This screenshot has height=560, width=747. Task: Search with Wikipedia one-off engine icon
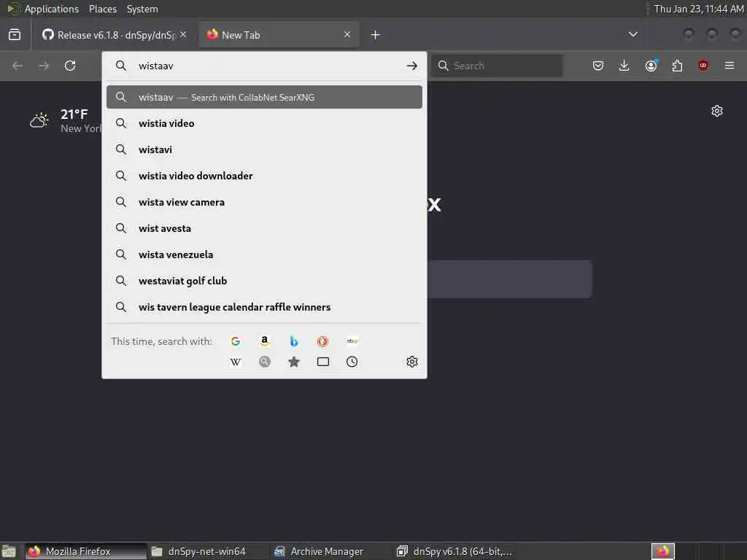(x=236, y=362)
